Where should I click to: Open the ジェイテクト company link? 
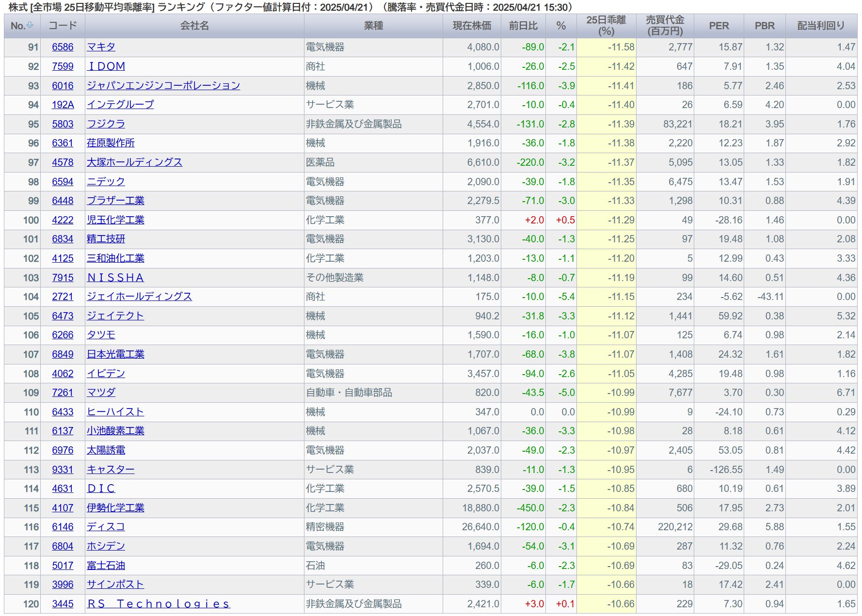(x=115, y=316)
